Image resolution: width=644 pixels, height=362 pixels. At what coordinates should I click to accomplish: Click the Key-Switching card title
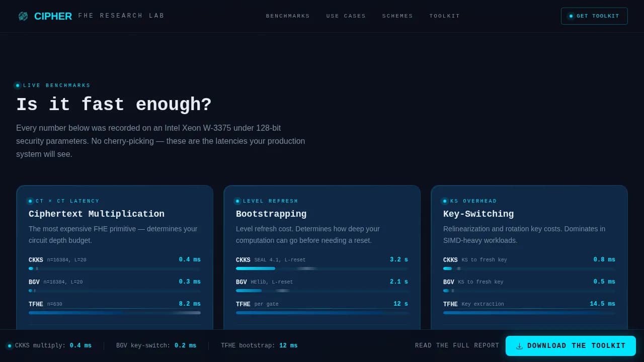click(x=478, y=214)
